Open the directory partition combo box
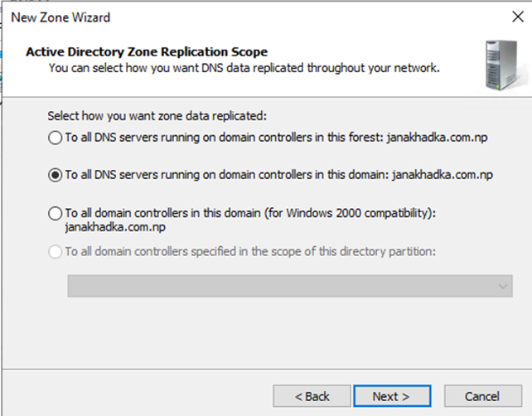 coord(290,286)
